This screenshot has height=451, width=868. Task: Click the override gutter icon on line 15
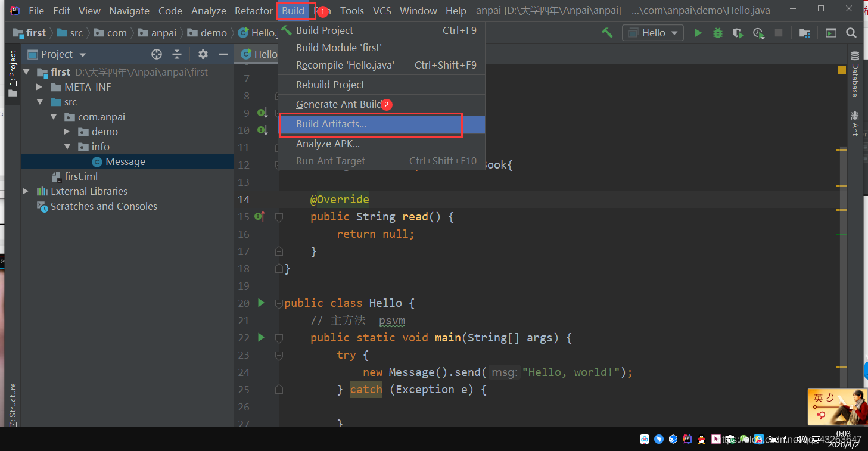coord(260,216)
